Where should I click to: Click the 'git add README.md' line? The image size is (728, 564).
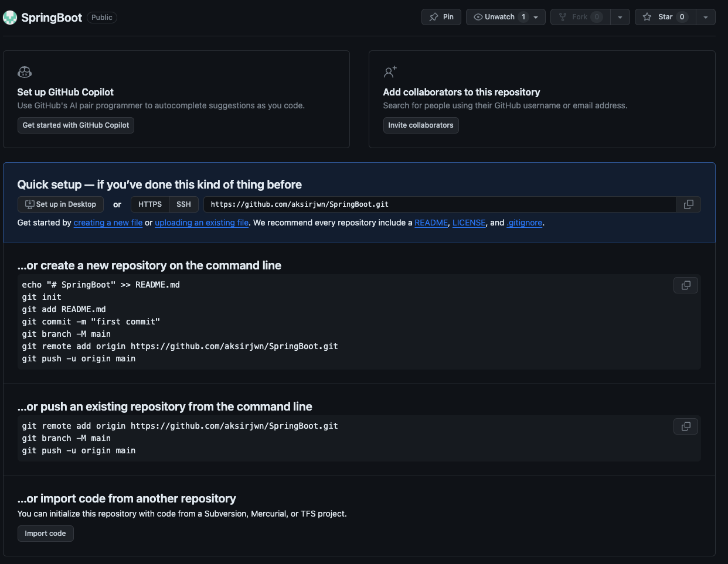(64, 309)
